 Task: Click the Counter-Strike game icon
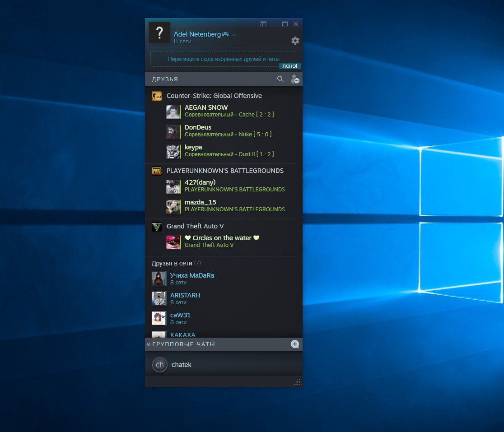157,96
